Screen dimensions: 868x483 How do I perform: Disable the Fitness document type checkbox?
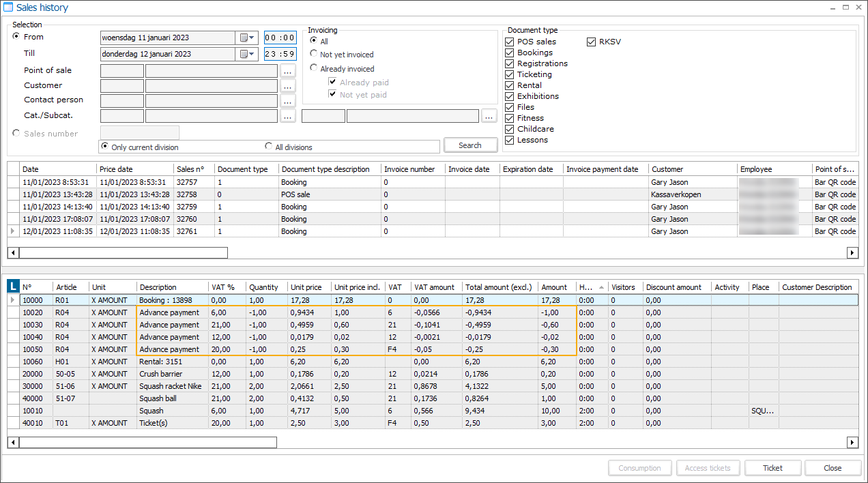tap(509, 118)
